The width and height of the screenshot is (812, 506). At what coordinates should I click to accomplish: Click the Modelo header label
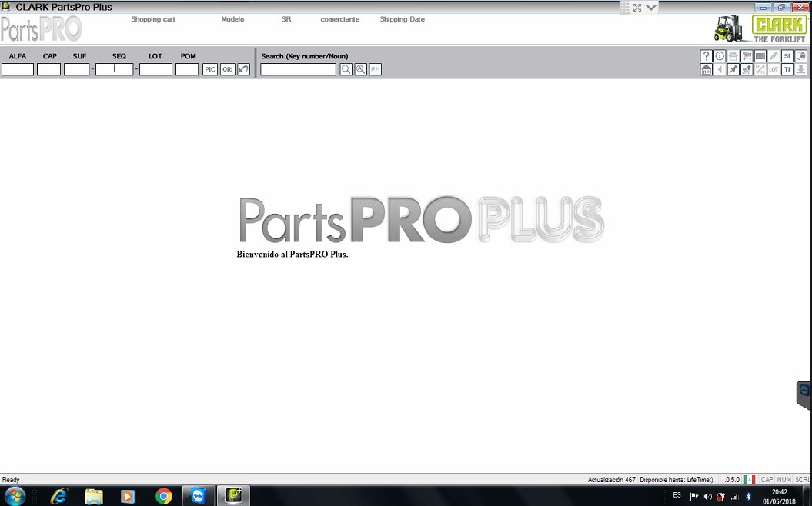click(232, 19)
